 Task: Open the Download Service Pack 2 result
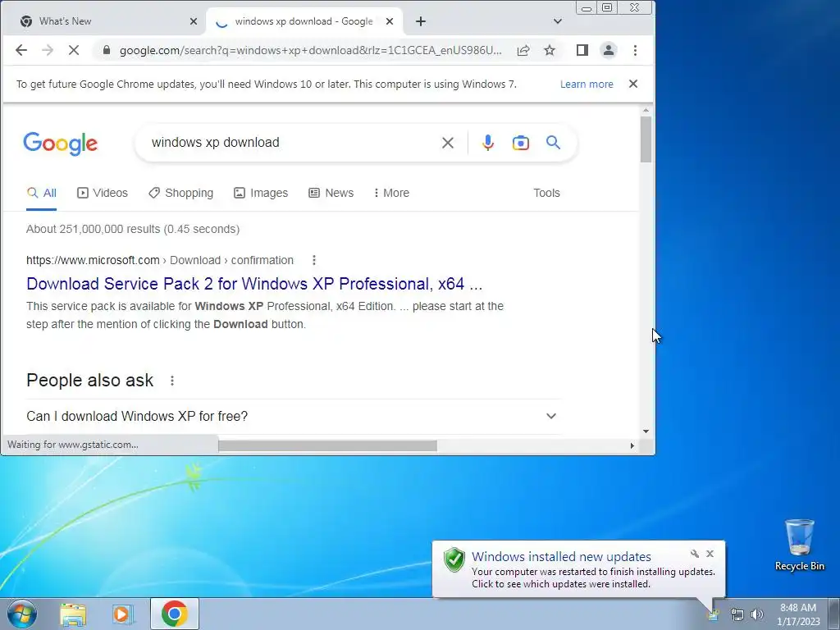254,284
